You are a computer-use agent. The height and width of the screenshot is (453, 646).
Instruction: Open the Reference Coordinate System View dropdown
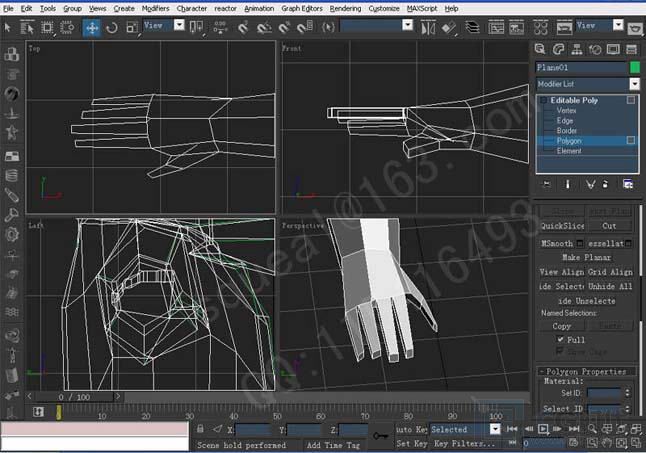point(179,25)
